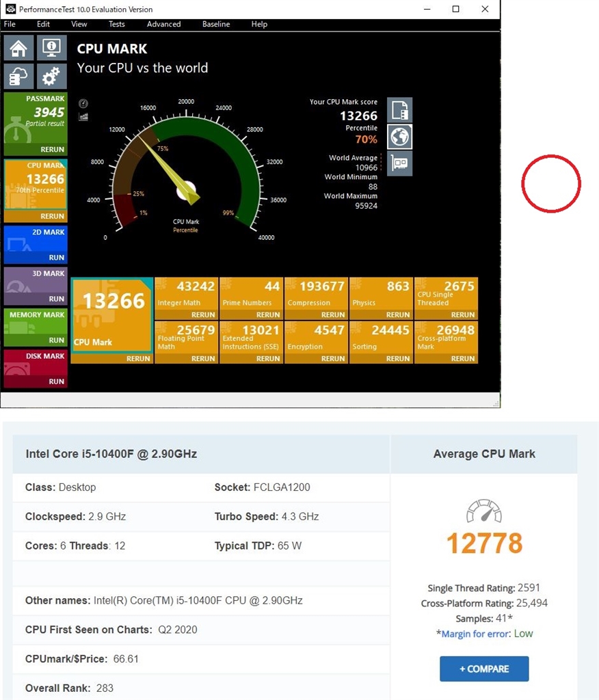
Task: Rerun the Floating Point Math test
Action: point(203,358)
